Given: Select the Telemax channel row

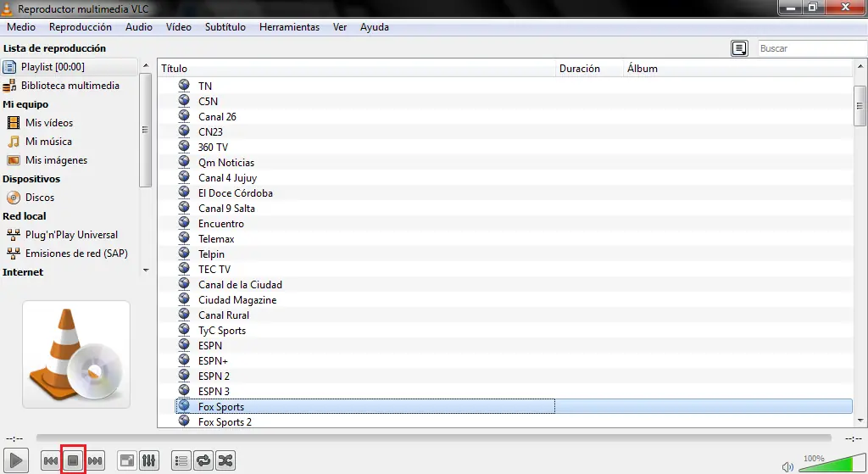Looking at the screenshot, I should tap(514, 238).
